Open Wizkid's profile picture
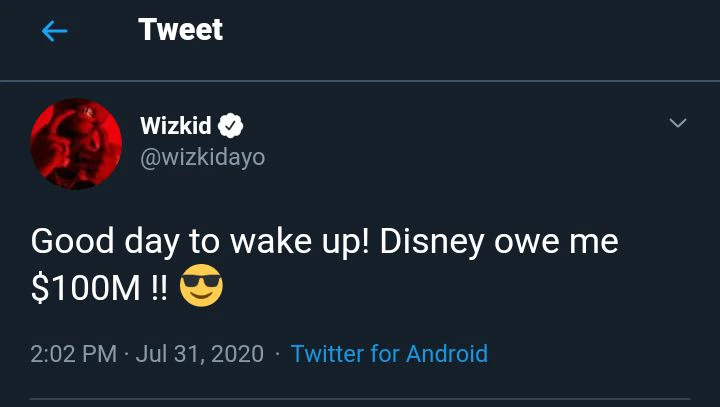720x407 pixels. (76, 143)
